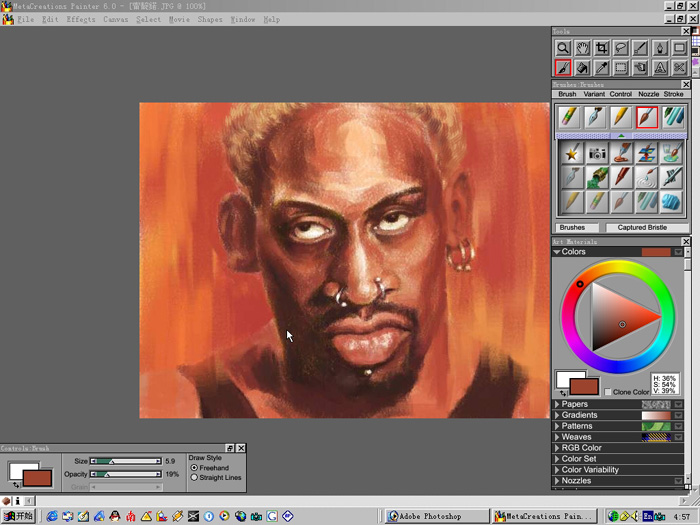Select the Brush tool in Tools panel
Screen dimensions: 700x525
[x=563, y=68]
